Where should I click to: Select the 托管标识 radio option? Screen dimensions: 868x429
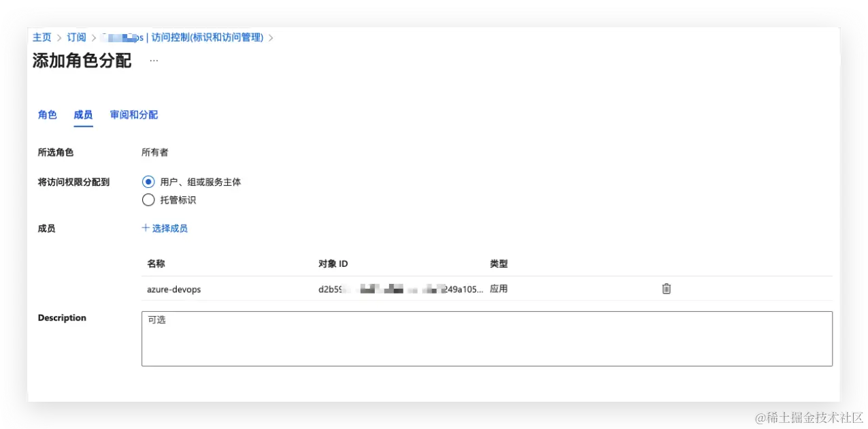pyautogui.click(x=148, y=200)
